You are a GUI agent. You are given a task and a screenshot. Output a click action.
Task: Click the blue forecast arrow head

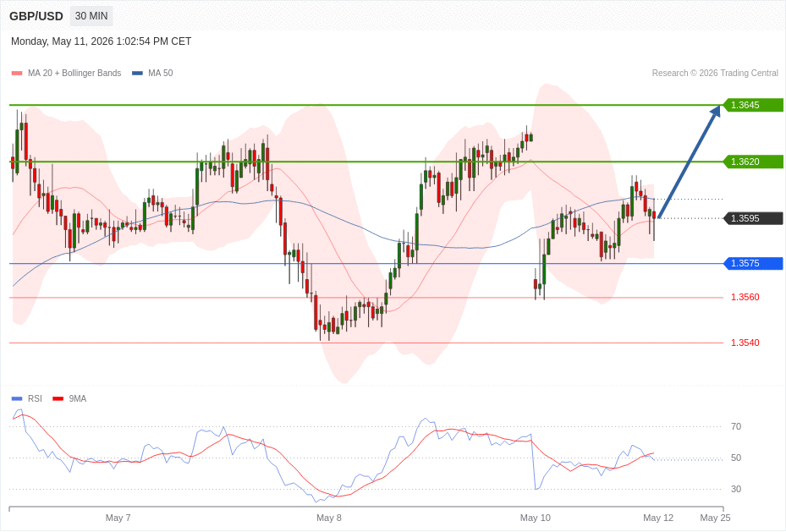pos(715,111)
